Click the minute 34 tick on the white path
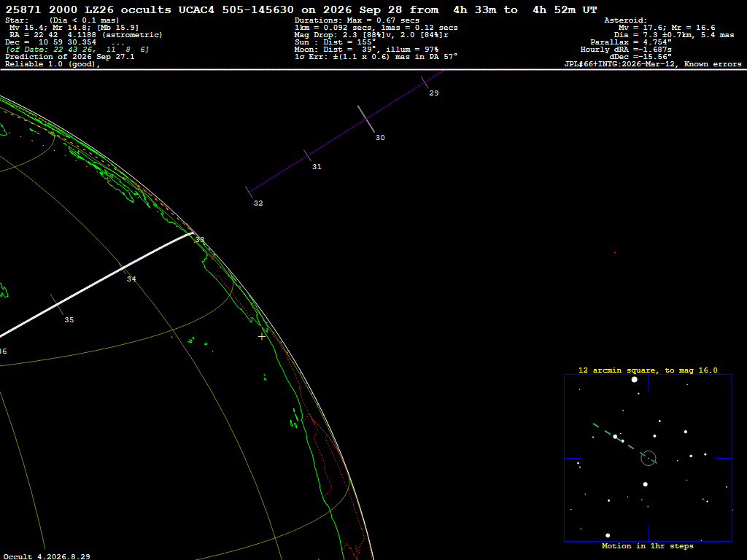Screen dimensions: 747x560 (x=123, y=268)
